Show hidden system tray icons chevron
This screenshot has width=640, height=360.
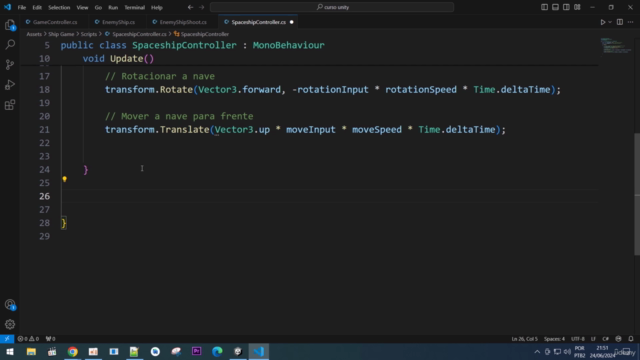537,352
